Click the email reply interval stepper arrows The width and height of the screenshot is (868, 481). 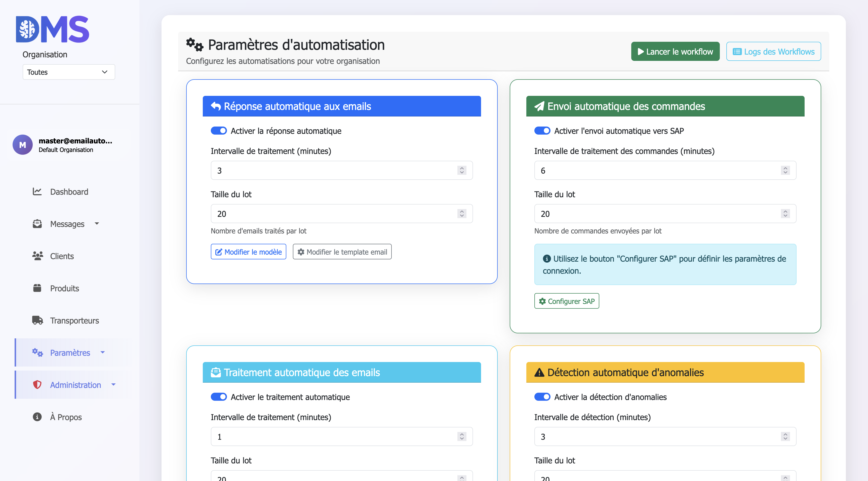(462, 171)
